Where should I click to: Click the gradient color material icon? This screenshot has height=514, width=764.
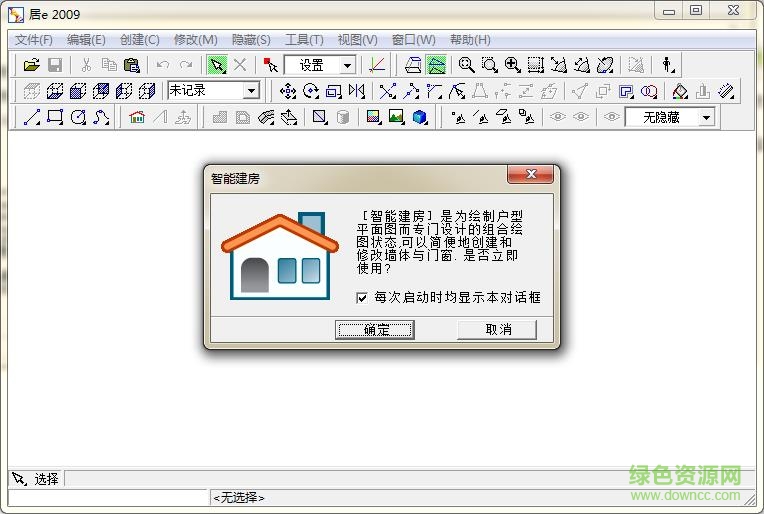tap(373, 117)
